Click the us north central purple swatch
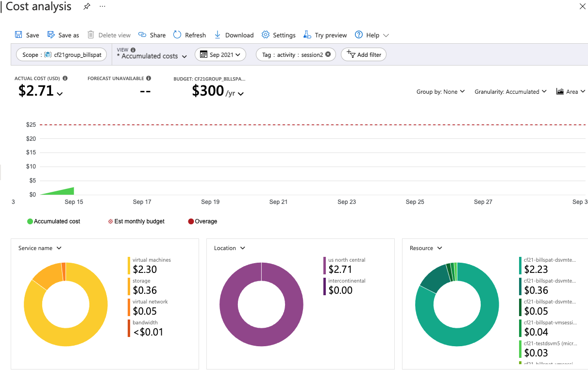 point(325,266)
